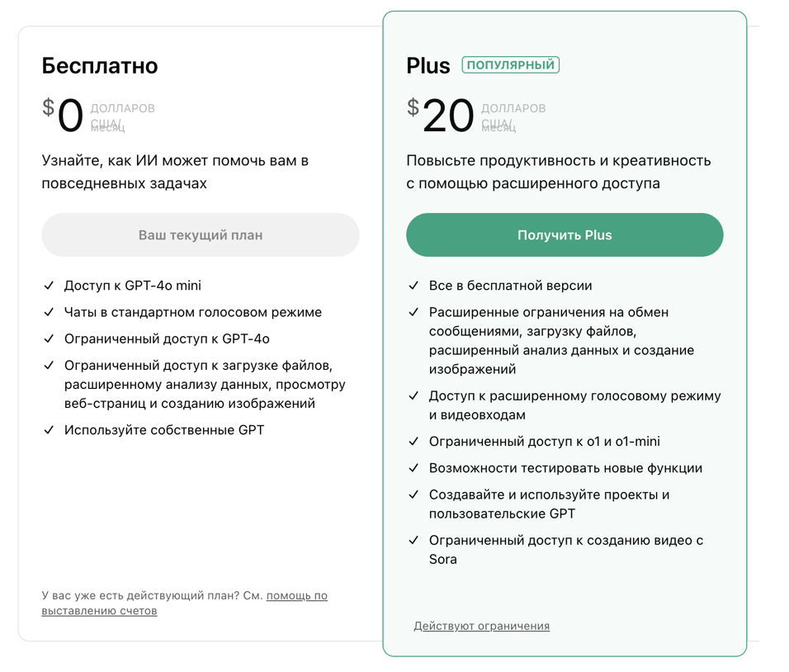Click the checkmark beside "Ограниченный доступ к GPT-4o"
The image size is (789, 672).
pos(49,338)
